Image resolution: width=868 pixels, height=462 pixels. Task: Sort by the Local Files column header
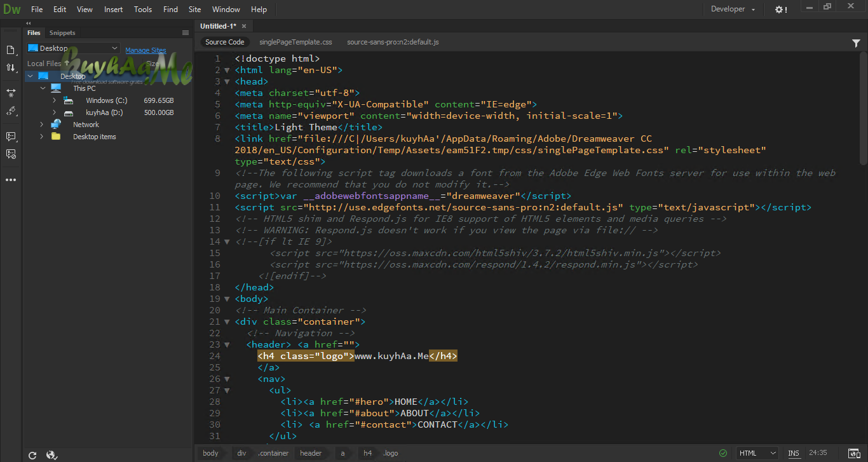[x=48, y=64]
